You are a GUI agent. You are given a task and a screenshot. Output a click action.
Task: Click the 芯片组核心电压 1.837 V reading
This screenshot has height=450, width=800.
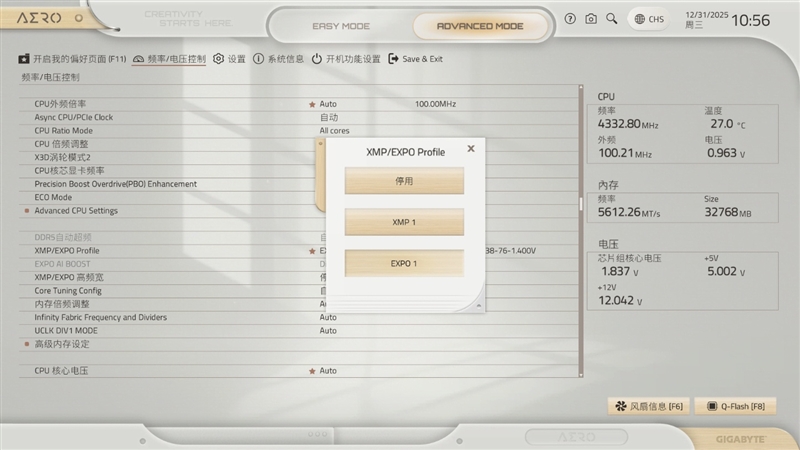pyautogui.click(x=618, y=271)
